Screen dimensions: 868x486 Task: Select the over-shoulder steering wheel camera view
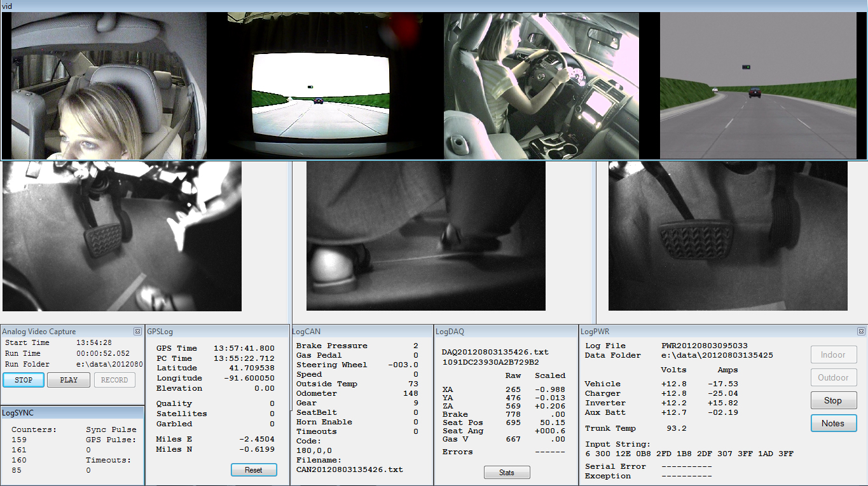[541, 86]
